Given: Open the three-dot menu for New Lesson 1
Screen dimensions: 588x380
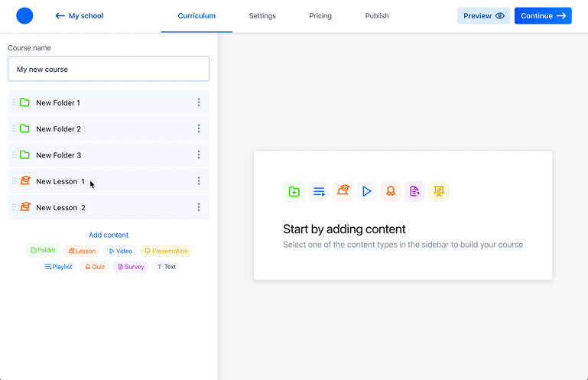Looking at the screenshot, I should click(199, 181).
